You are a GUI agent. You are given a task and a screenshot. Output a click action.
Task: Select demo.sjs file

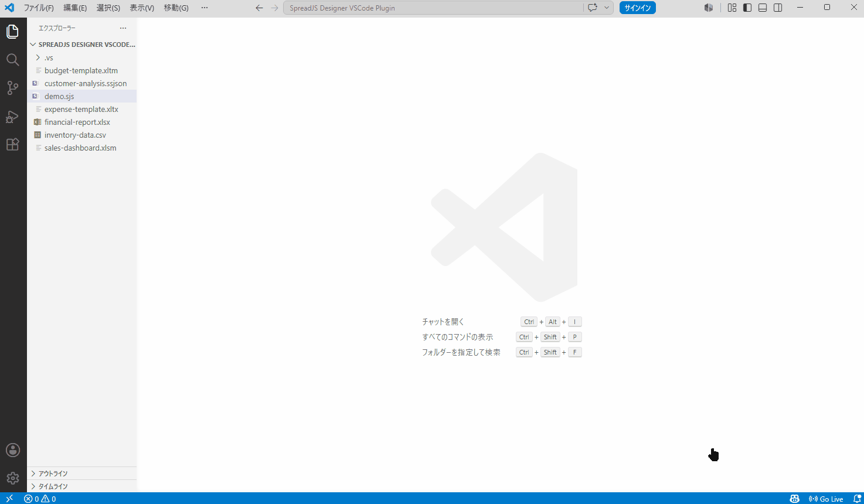click(x=82, y=96)
